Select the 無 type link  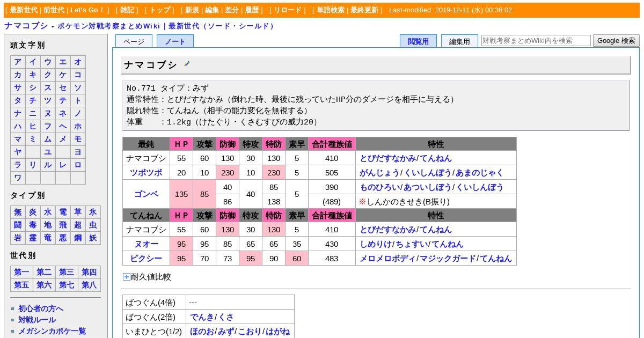pyautogui.click(x=18, y=212)
